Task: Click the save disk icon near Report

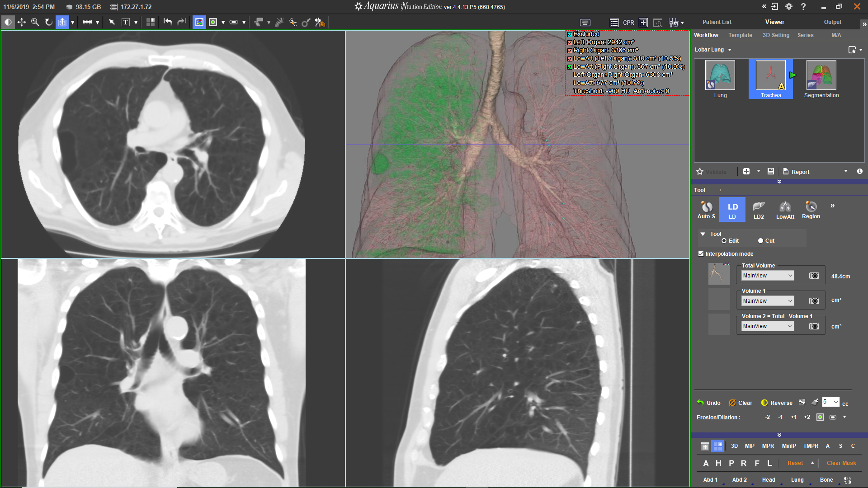Action: coord(771,172)
